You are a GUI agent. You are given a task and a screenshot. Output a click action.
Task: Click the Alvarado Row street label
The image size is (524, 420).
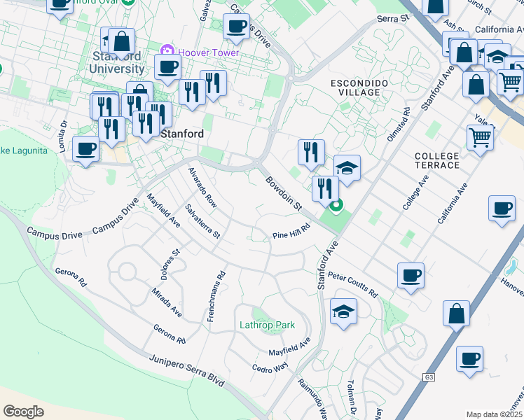202,188
